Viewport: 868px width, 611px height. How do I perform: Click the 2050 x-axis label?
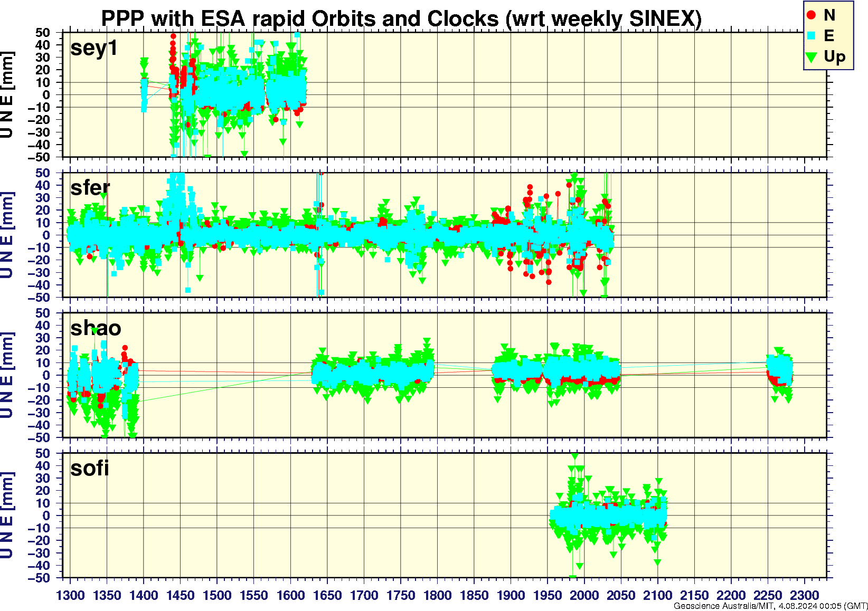coord(621,595)
